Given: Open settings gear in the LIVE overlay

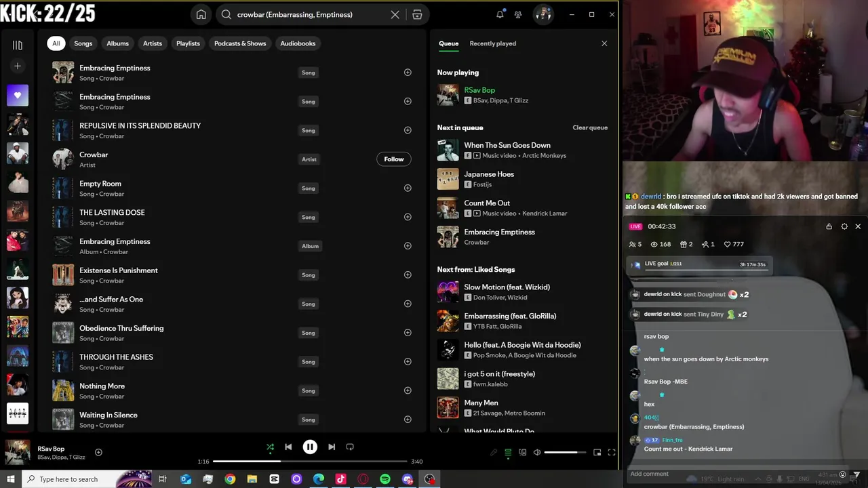Looking at the screenshot, I should click(x=844, y=226).
